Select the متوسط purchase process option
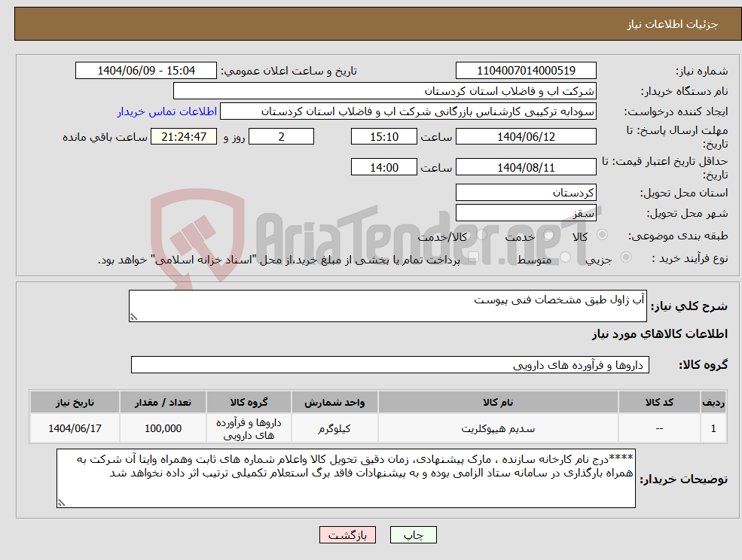742x560 pixels. click(564, 259)
